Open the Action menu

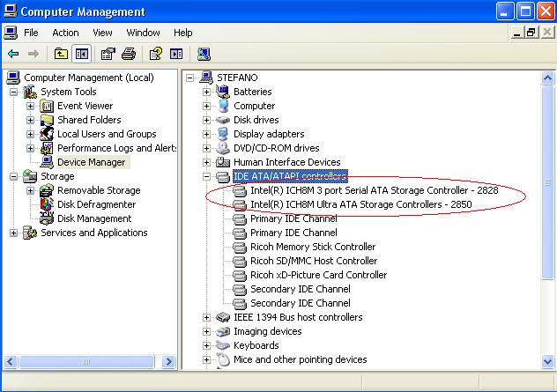[65, 33]
